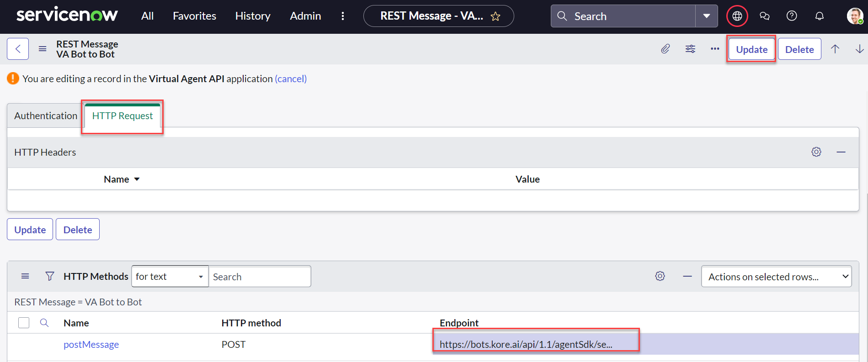Open the Favorites menu
The image size is (868, 362).
click(x=194, y=16)
